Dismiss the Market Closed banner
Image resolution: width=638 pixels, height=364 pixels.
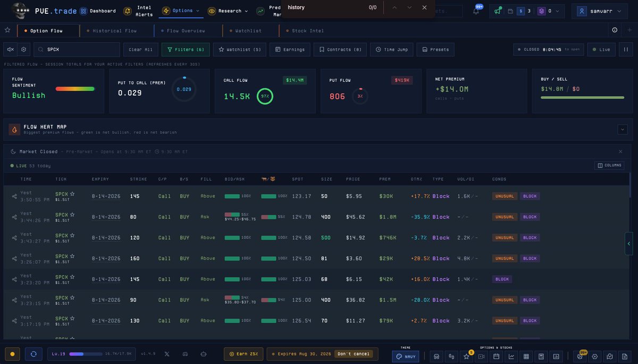coord(620,151)
